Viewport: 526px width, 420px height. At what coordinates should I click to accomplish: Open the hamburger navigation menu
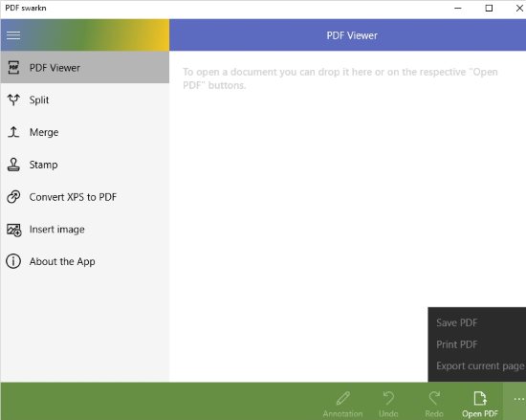tap(13, 35)
